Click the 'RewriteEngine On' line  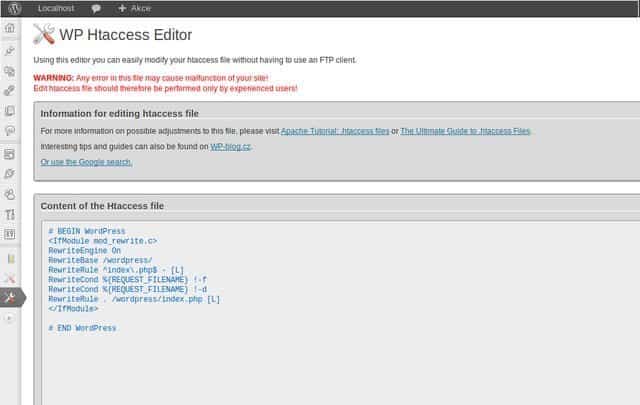(x=84, y=251)
